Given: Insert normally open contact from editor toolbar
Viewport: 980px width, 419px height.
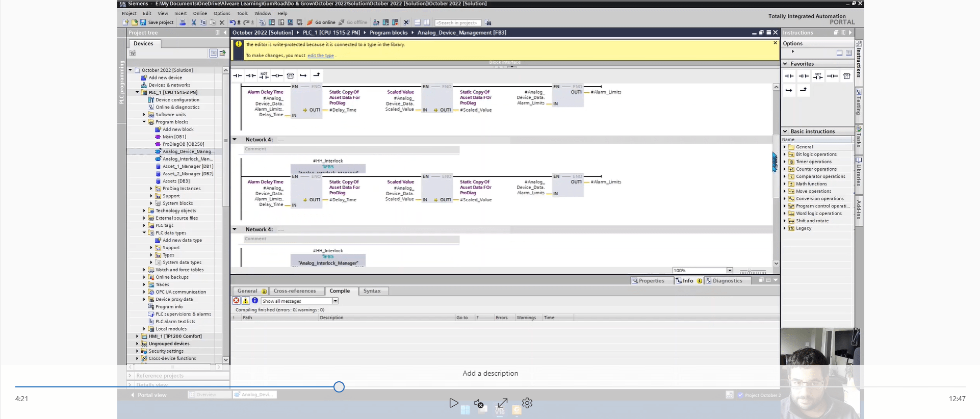Looking at the screenshot, I should pos(238,75).
